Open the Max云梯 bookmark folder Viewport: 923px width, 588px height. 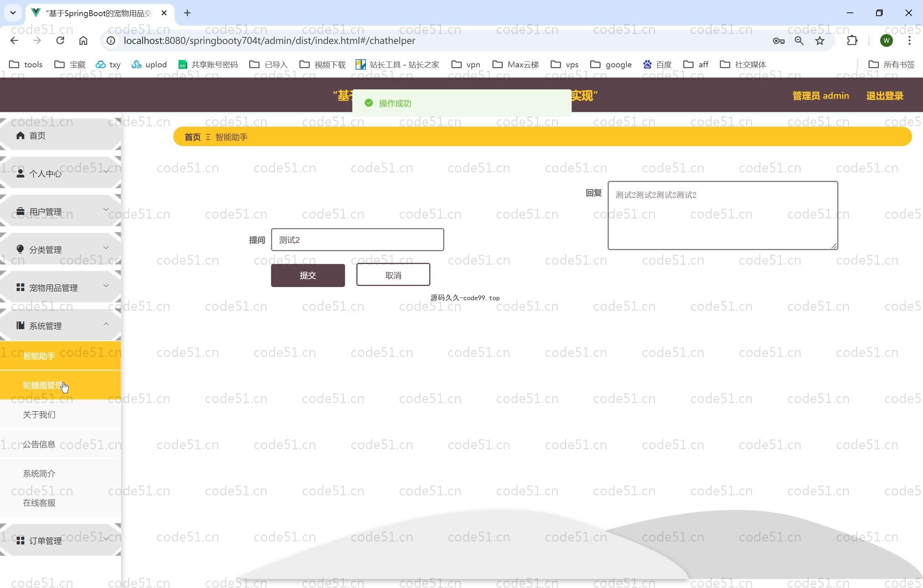[x=516, y=64]
